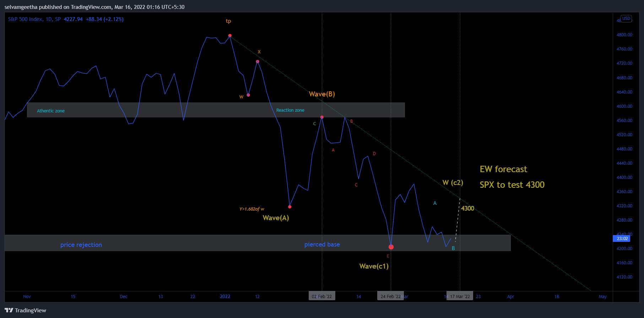
Task: Select the 'EW forecast' text
Action: point(503,169)
